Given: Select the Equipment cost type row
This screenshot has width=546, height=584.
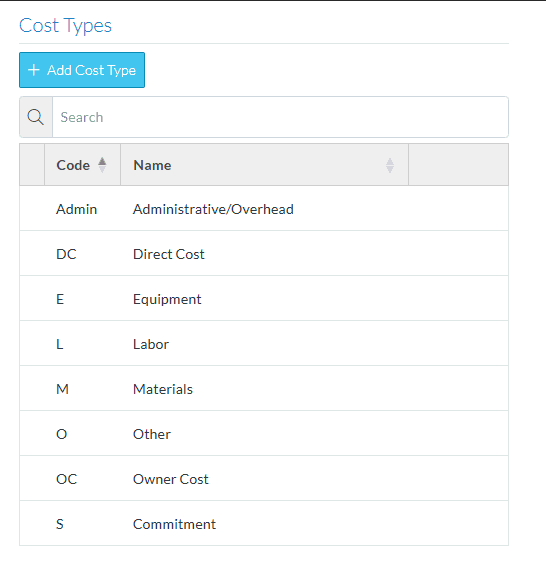Looking at the screenshot, I should pyautogui.click(x=264, y=299).
